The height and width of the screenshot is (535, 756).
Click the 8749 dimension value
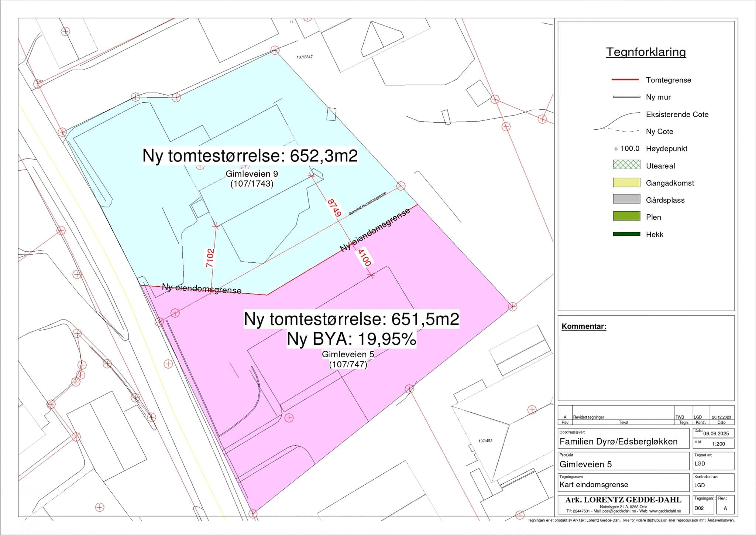334,208
